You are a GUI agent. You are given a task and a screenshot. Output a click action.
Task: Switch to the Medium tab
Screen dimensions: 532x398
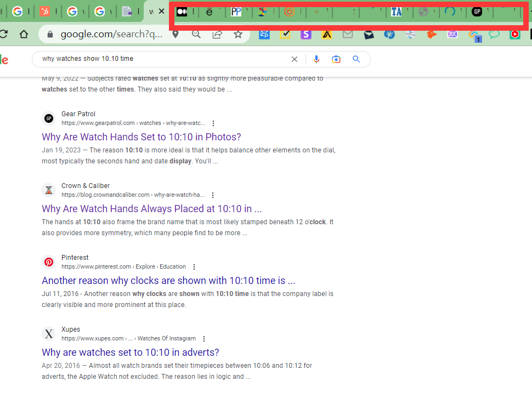click(185, 12)
